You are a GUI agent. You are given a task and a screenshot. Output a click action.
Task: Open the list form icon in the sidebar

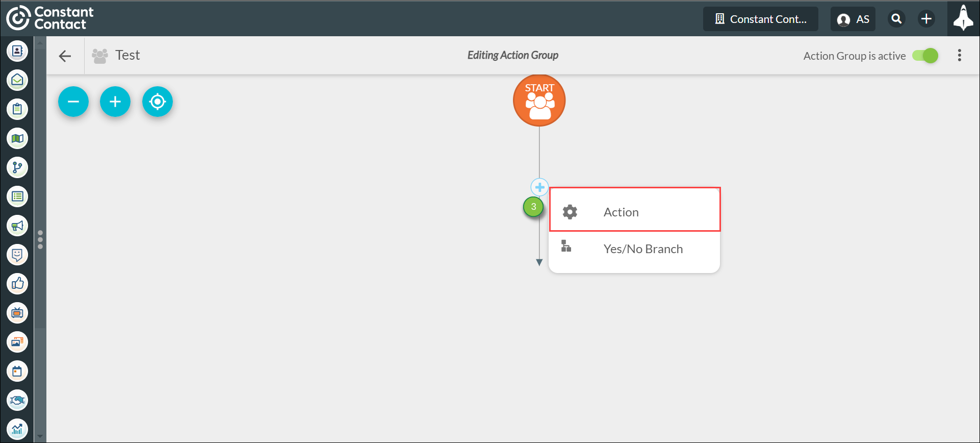coord(17,196)
